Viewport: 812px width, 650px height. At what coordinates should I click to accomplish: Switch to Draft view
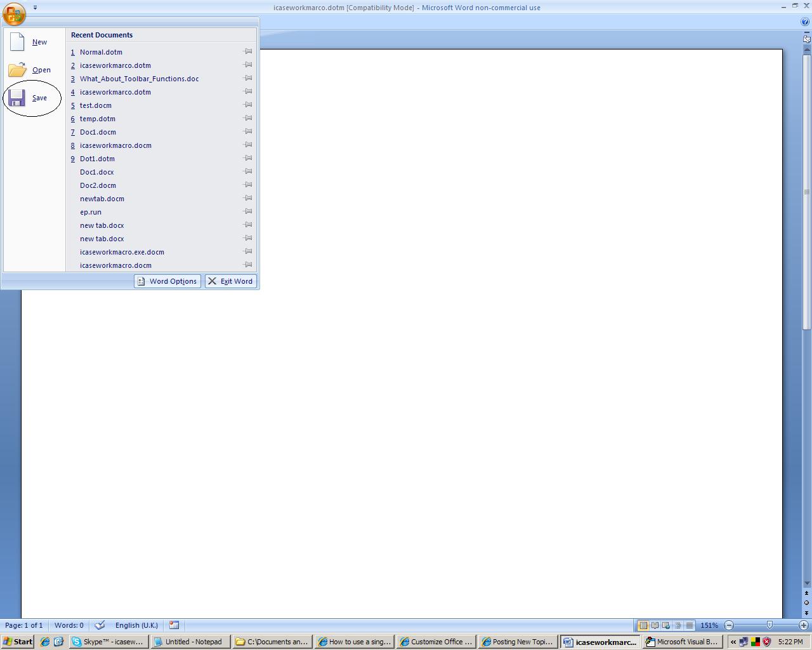[x=689, y=625]
